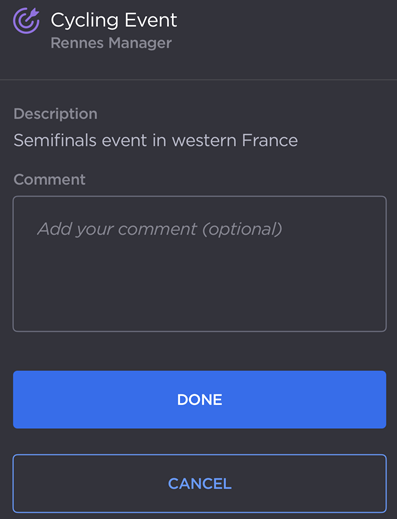The width and height of the screenshot is (397, 519).
Task: Click the word Semifinals in the description
Action: [x=55, y=140]
